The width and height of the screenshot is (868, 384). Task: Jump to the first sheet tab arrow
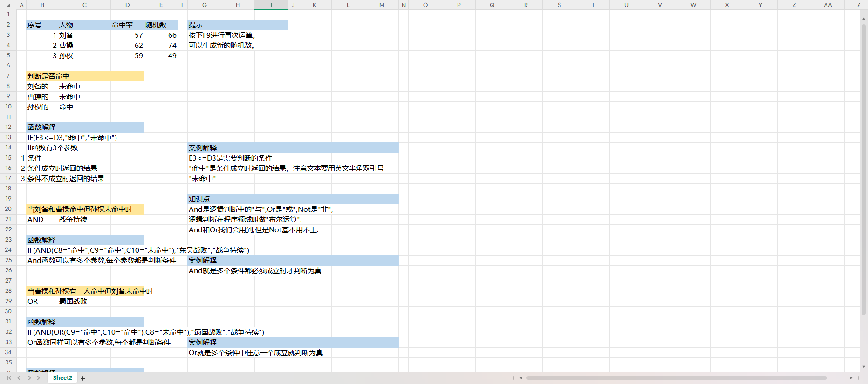point(9,378)
